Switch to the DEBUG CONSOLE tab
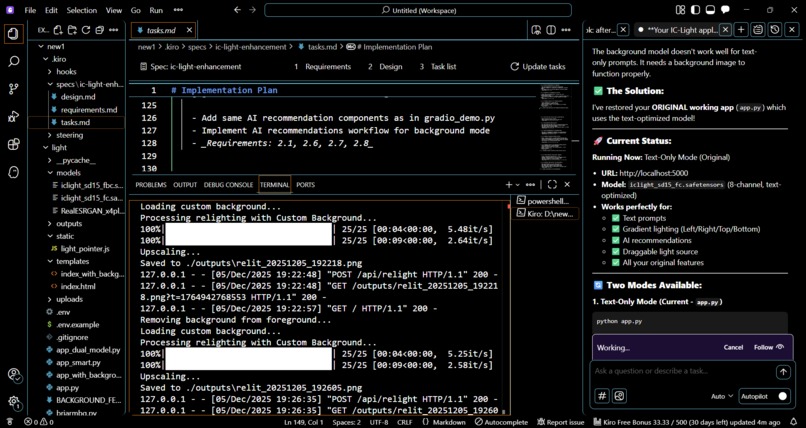Viewport: 806px width, 428px height. (228, 184)
